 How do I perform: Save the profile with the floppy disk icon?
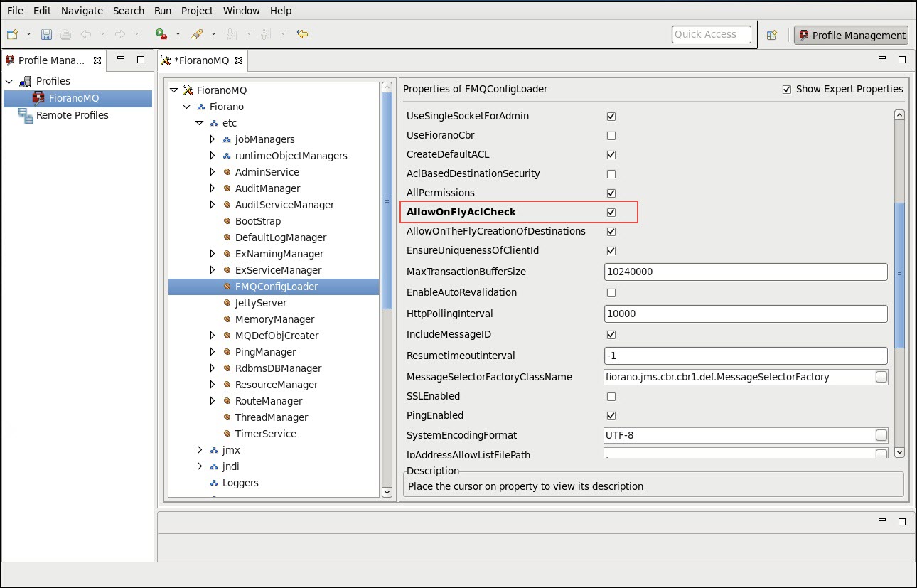pyautogui.click(x=46, y=34)
